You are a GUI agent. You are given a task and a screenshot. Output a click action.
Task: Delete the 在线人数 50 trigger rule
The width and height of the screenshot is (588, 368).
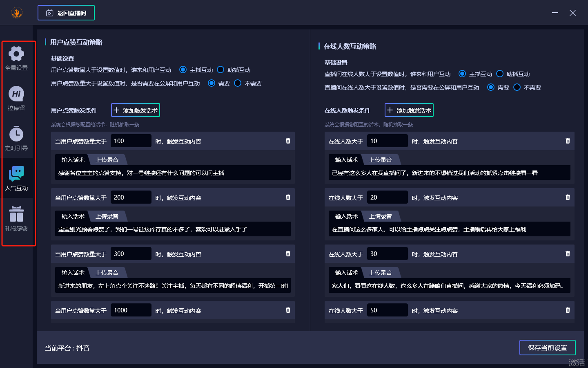click(568, 310)
